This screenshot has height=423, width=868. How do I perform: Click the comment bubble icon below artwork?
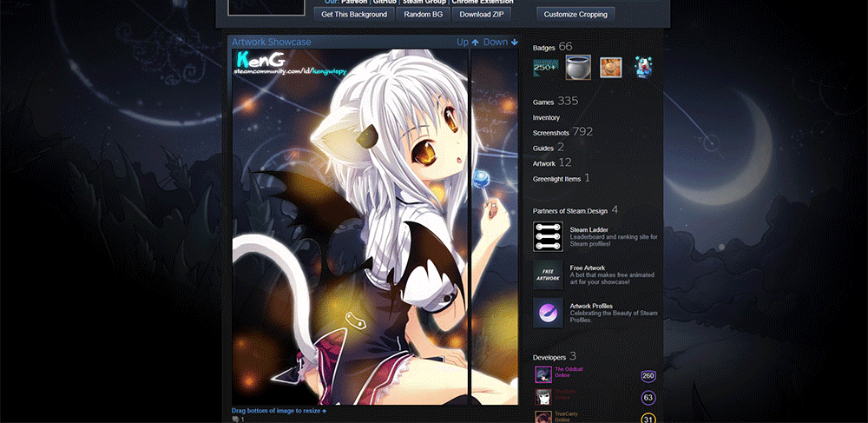pyautogui.click(x=235, y=420)
